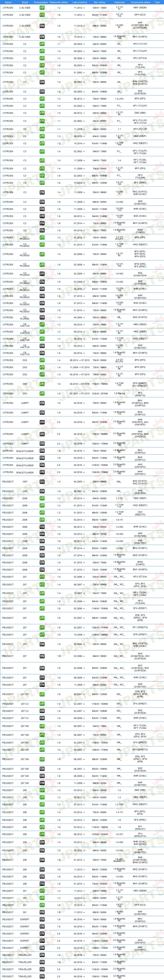Select engine code 5FU (EP6CDTX) cell
164x980 pixels.
click(x=140, y=836)
